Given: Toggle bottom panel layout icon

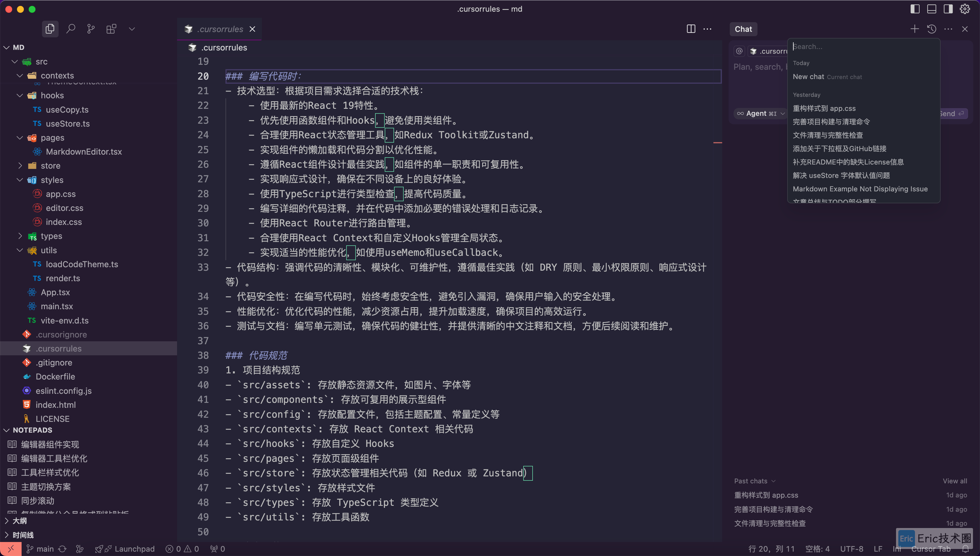Looking at the screenshot, I should coord(932,9).
